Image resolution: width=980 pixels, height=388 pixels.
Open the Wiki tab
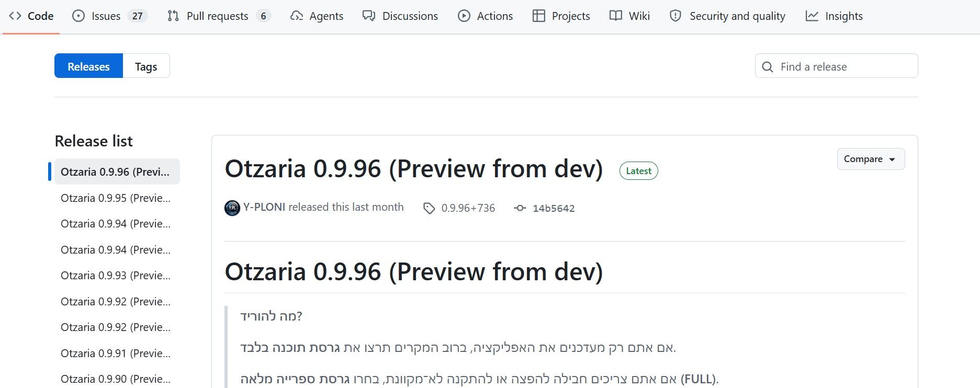[x=630, y=16]
